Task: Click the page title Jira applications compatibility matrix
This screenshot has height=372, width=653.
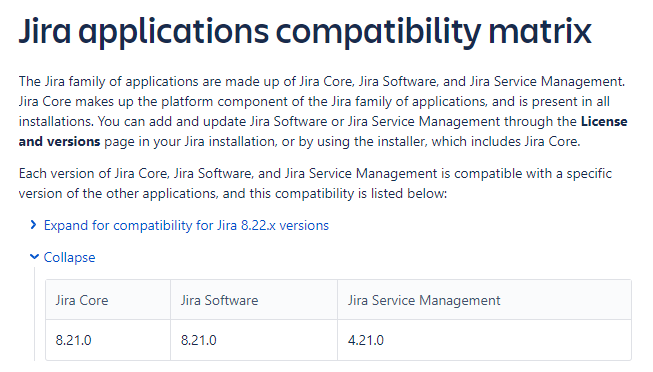Action: pos(305,32)
